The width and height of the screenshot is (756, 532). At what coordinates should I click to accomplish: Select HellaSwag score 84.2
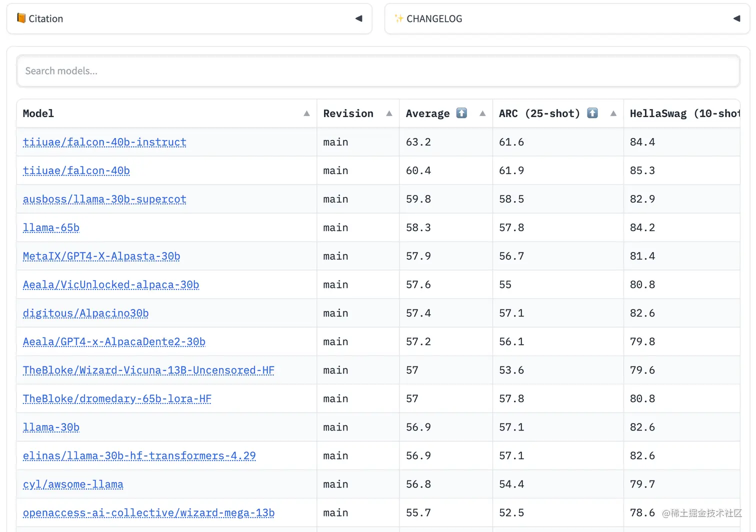click(642, 227)
